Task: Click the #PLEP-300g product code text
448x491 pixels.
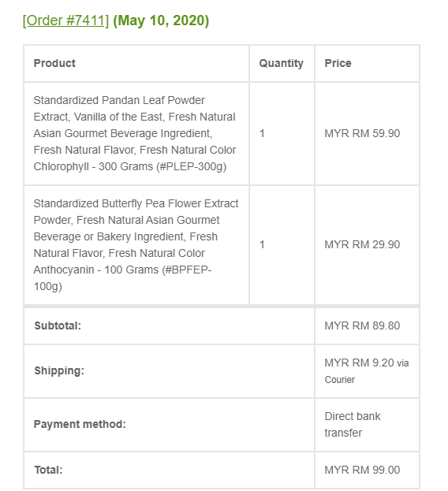Action: tap(191, 166)
